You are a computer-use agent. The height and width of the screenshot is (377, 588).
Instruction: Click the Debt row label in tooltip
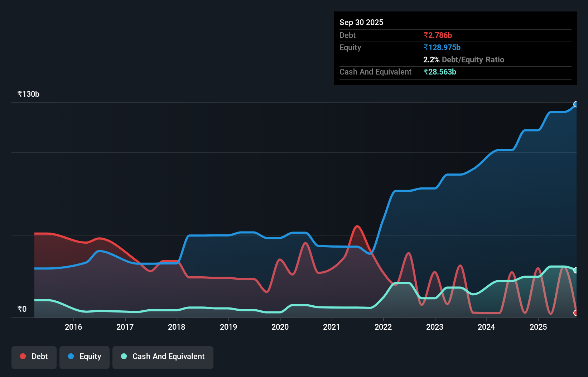[x=347, y=35]
